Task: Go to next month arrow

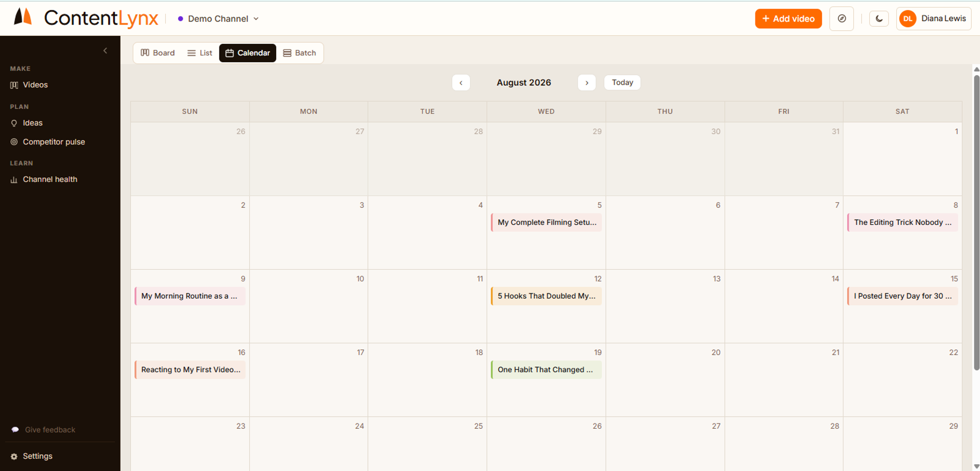Action: point(587,83)
